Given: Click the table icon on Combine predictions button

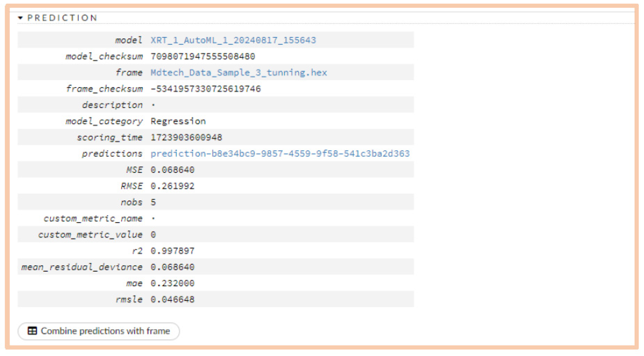Looking at the screenshot, I should pos(32,331).
